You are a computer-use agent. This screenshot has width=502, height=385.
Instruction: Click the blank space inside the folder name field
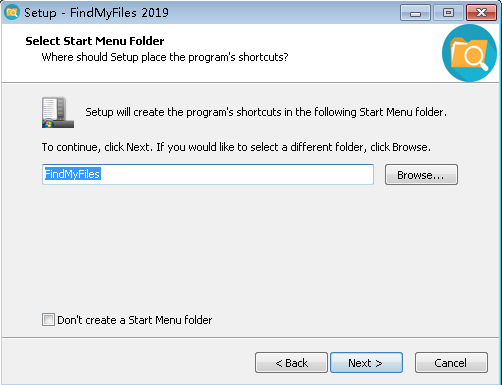[x=237, y=174]
